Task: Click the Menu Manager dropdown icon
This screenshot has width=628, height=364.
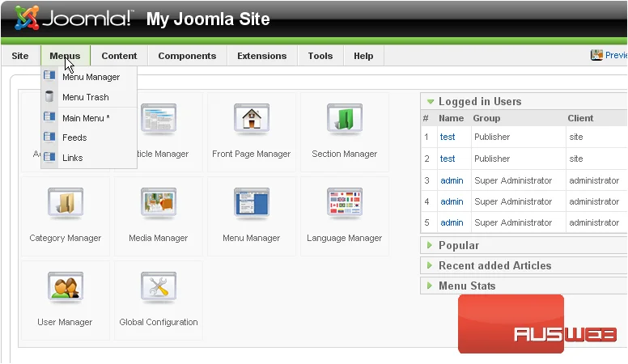Action: [x=49, y=75]
